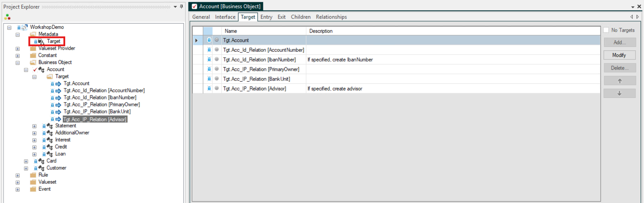Image resolution: width=644 pixels, height=203 pixels.
Task: Click the Modify button
Action: [620, 55]
